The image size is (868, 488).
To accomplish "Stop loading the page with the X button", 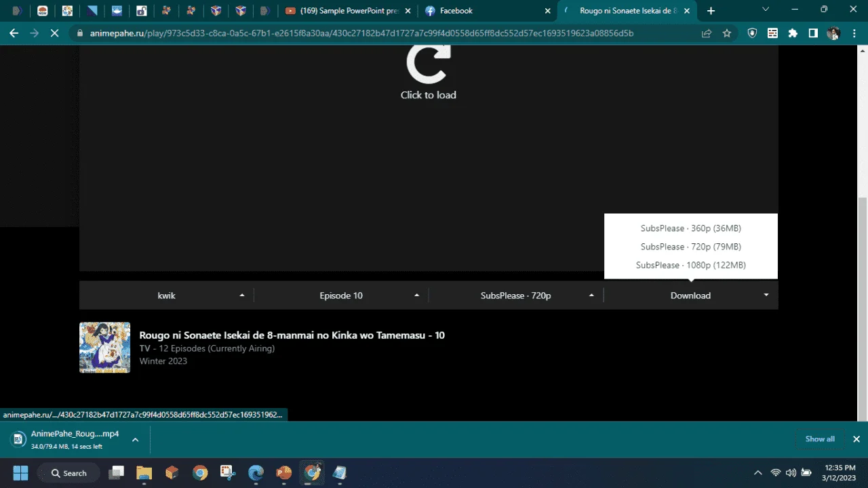I will pyautogui.click(x=54, y=33).
